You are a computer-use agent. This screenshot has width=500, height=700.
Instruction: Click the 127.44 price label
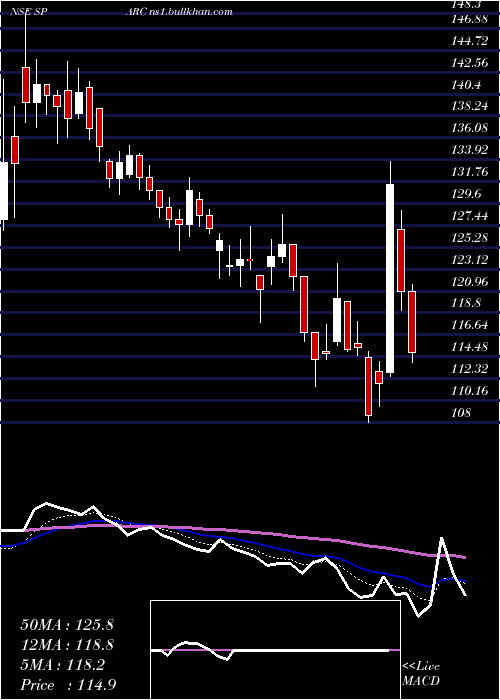pos(470,216)
